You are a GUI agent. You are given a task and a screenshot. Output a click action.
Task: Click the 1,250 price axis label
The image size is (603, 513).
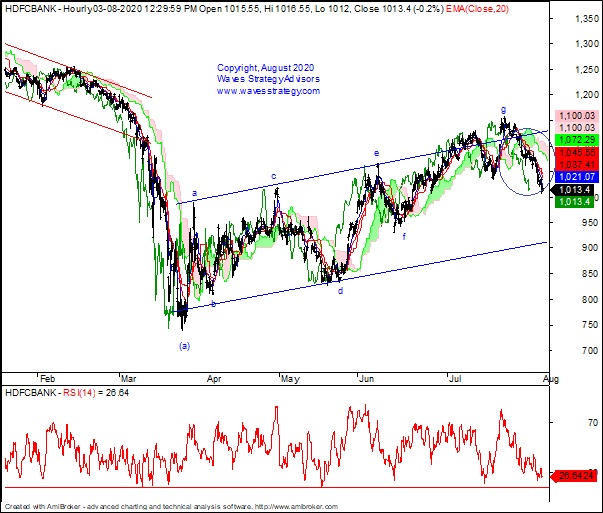pyautogui.click(x=587, y=70)
